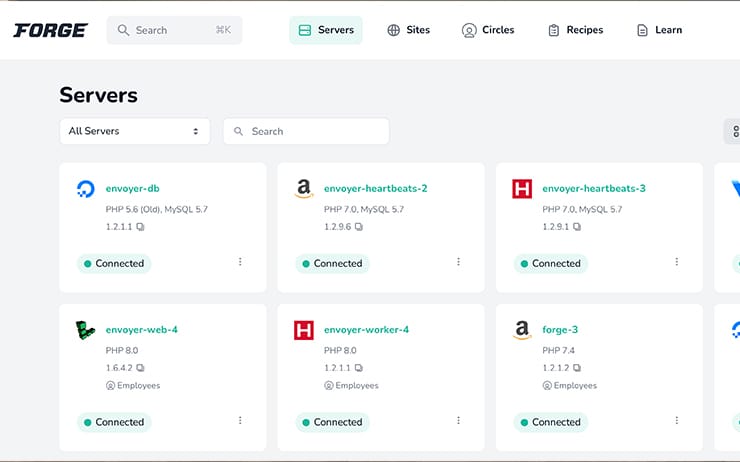
Task: Open the Servers tab
Action: [326, 30]
